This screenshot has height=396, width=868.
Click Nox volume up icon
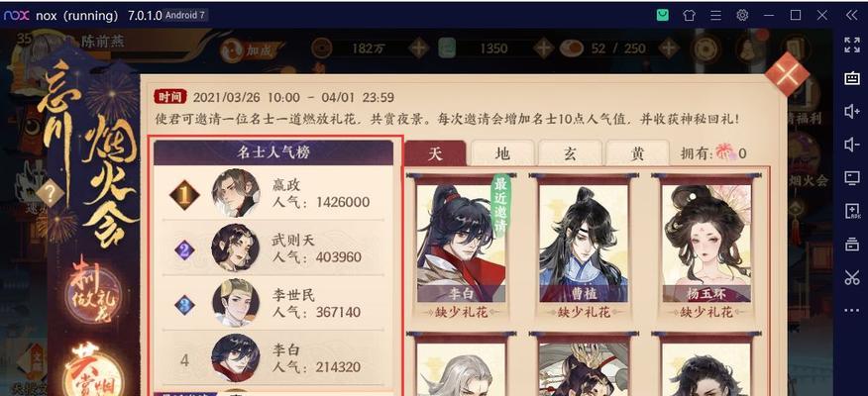pos(851,112)
